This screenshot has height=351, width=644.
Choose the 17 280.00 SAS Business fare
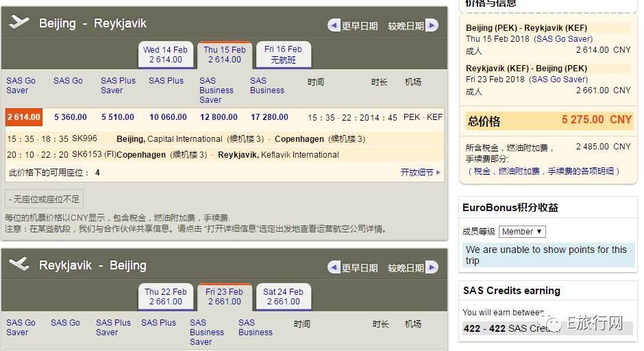pyautogui.click(x=269, y=117)
